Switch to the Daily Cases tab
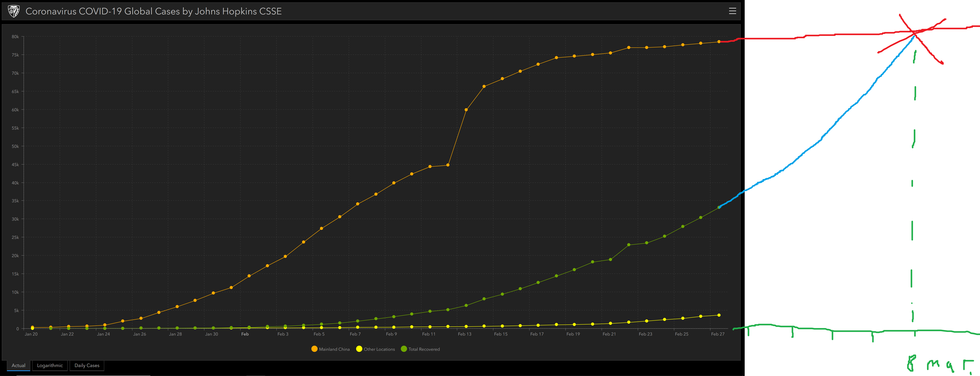This screenshot has width=980, height=376. point(87,365)
